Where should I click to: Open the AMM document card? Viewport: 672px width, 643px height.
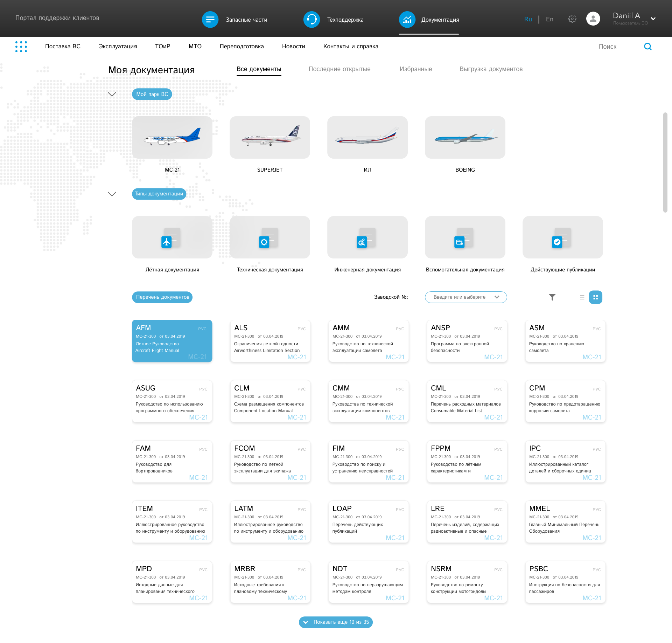point(369,341)
